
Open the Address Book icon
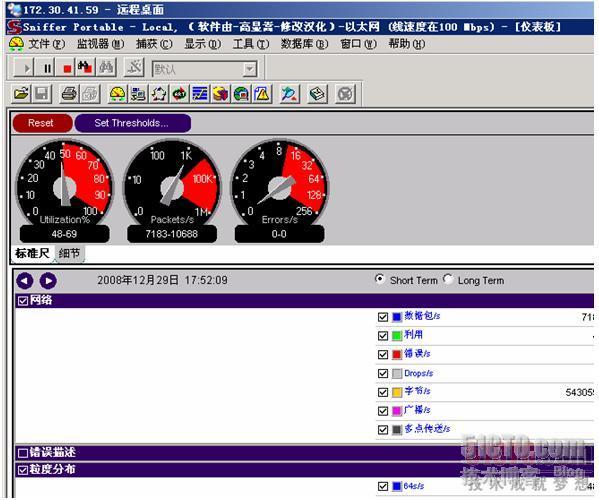click(317, 93)
